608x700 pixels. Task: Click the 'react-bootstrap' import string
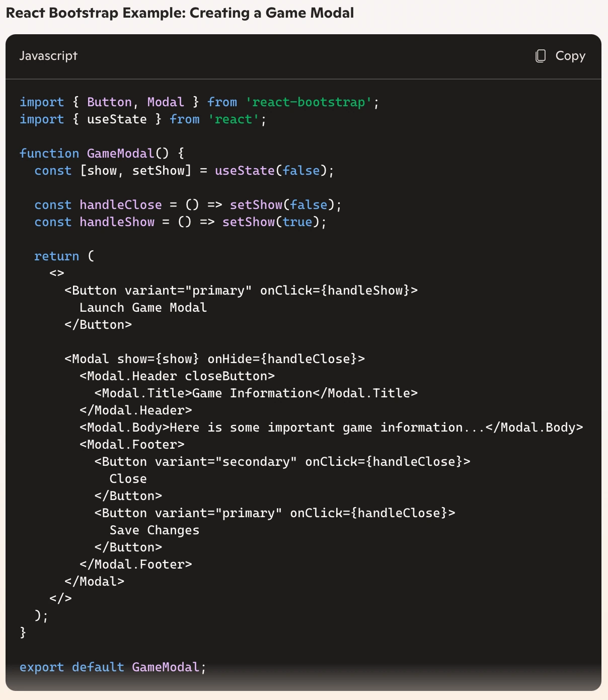tap(309, 102)
